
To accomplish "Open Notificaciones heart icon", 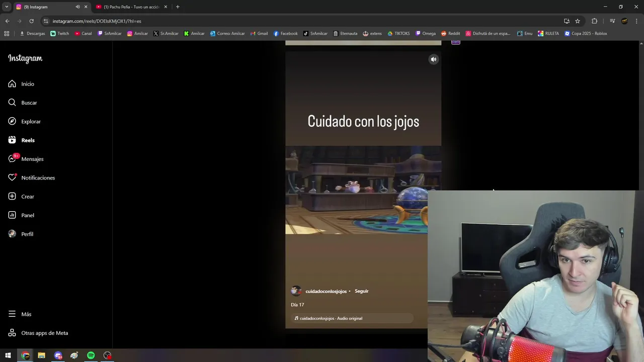I will tap(12, 177).
